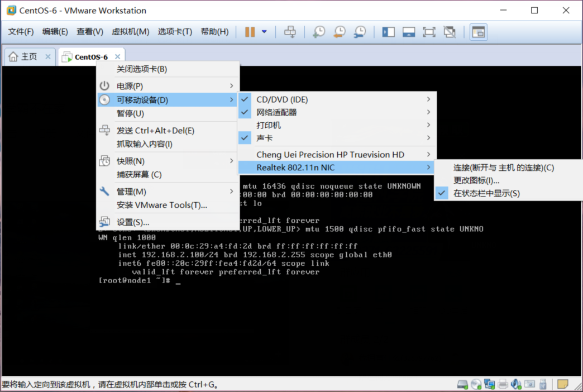Click the terminal prompt [root@node1 ~]#
The width and height of the screenshot is (583, 392).
coord(134,280)
